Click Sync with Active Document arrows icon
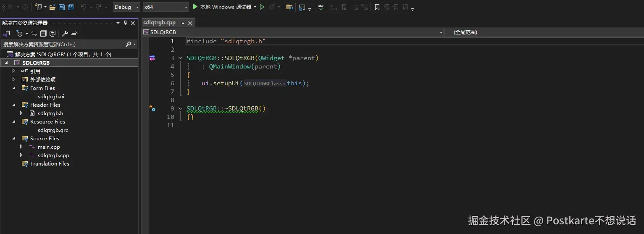The width and height of the screenshot is (644, 234). [34, 34]
